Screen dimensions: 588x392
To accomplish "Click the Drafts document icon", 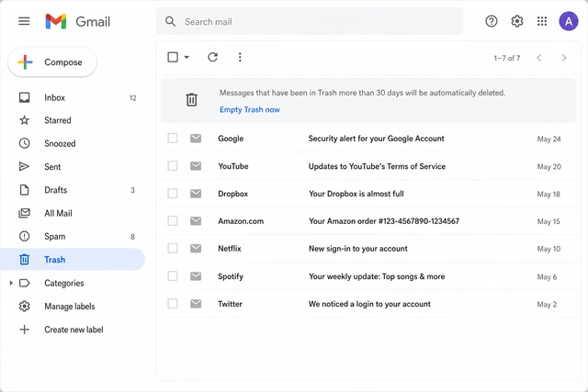I will (x=25, y=190).
